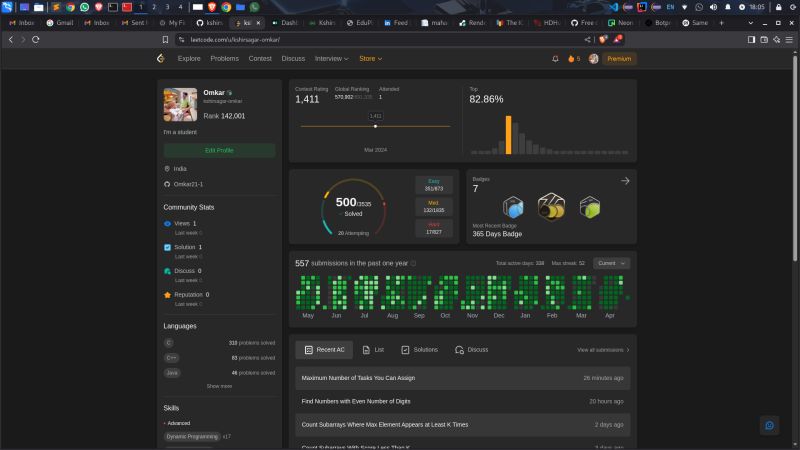Open the Discuss navbar item
This screenshot has height=450, width=800.
293,59
